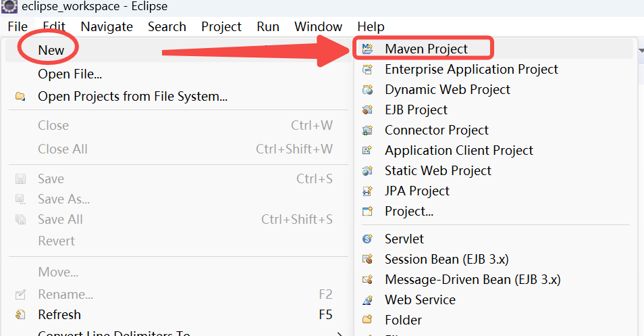Click the JPA Project icon
Viewport: 644px width, 336px height.
(x=368, y=191)
